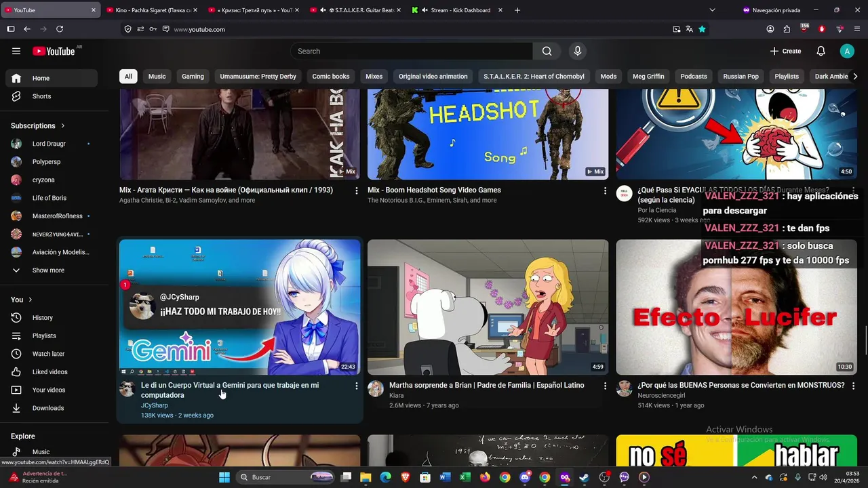The image size is (868, 488).
Task: Open the Gemini video thumbnail
Action: point(240,307)
